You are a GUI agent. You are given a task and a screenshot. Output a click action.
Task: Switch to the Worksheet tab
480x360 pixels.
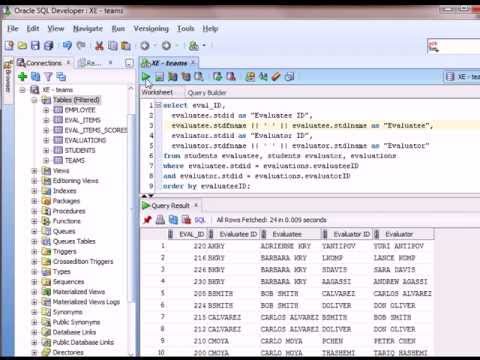coord(157,92)
